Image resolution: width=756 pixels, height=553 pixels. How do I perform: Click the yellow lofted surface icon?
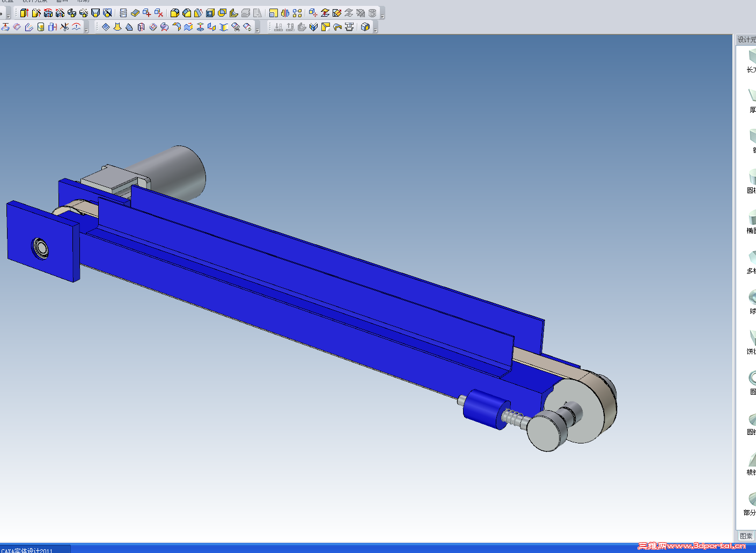(118, 27)
